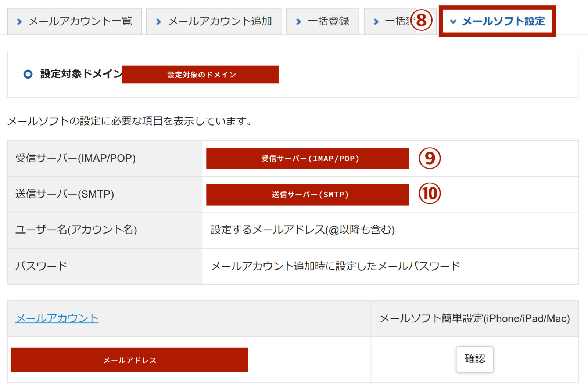
Task: Click the down chevron on メールソフト設定 tab
Action: pyautogui.click(x=453, y=22)
